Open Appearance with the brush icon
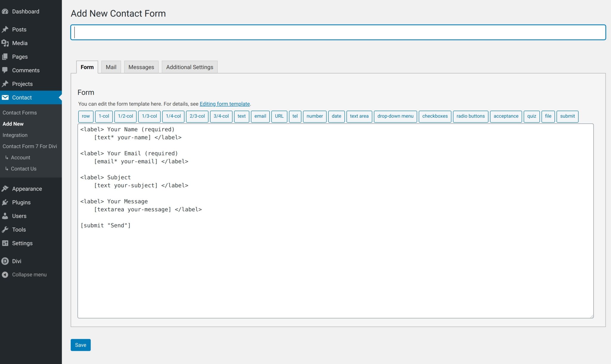This screenshot has width=611, height=364. click(5, 188)
